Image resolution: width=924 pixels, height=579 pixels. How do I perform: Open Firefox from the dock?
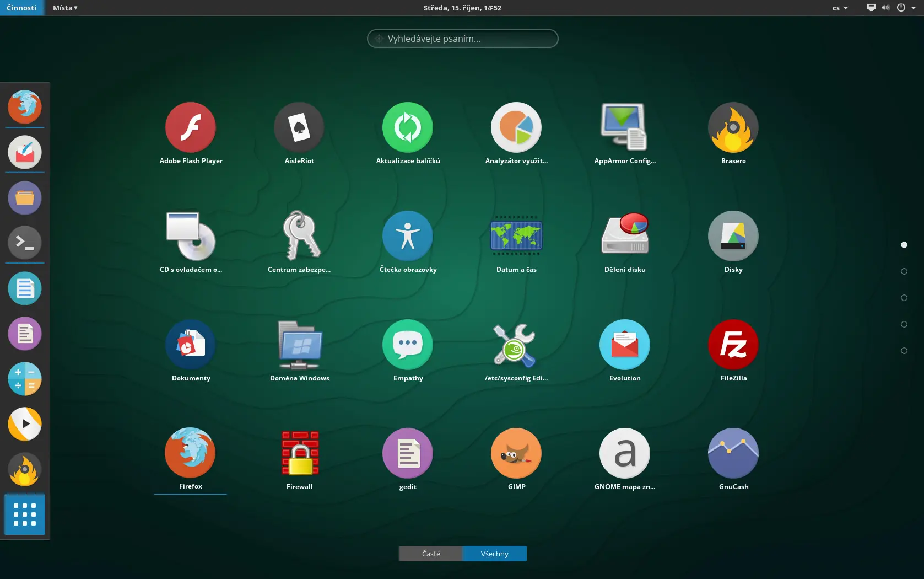(25, 106)
